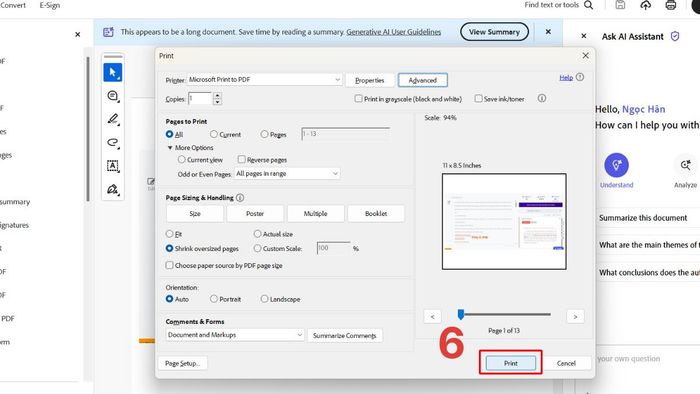Click the Cancel button
This screenshot has height=394, width=700.
[566, 363]
